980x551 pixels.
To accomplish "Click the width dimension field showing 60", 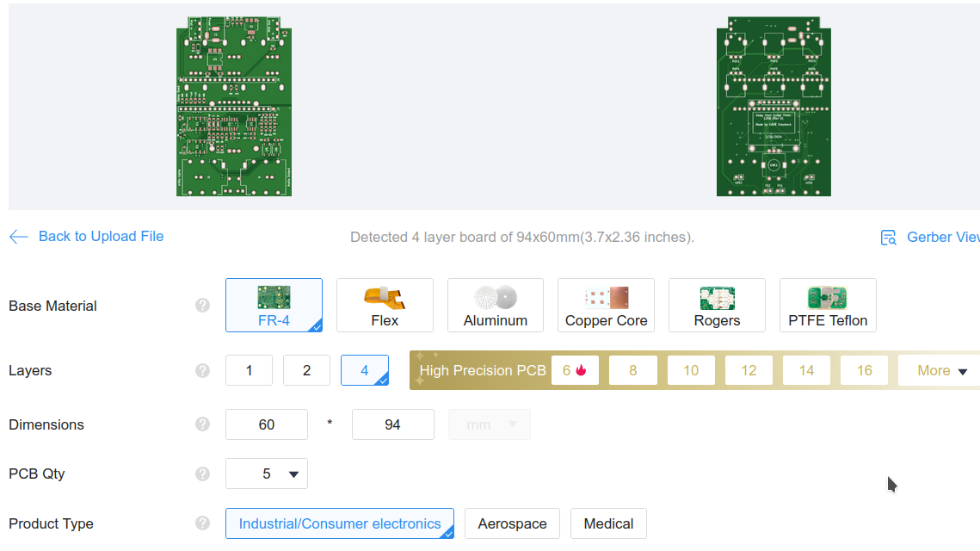I will click(x=267, y=424).
